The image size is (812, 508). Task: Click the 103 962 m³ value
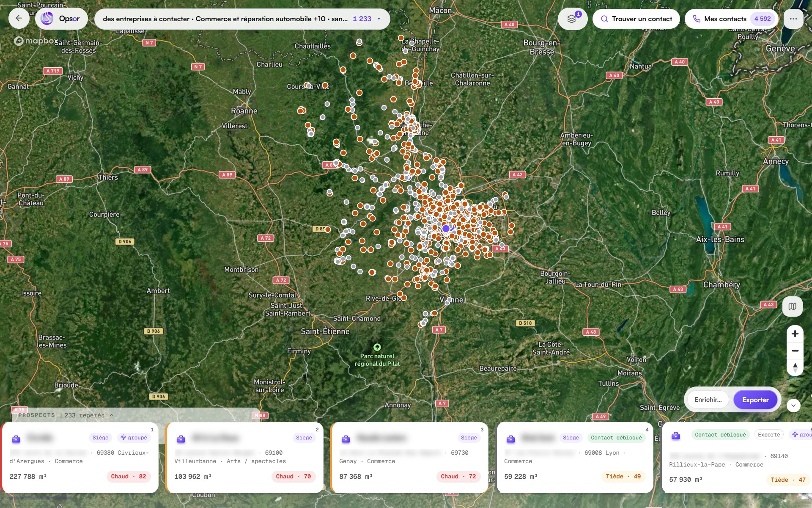click(x=193, y=477)
